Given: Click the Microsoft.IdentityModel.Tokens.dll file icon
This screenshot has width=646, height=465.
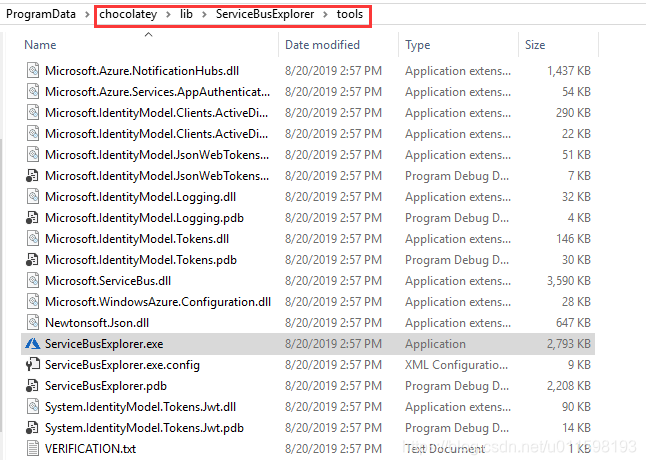Looking at the screenshot, I should click(x=33, y=239).
